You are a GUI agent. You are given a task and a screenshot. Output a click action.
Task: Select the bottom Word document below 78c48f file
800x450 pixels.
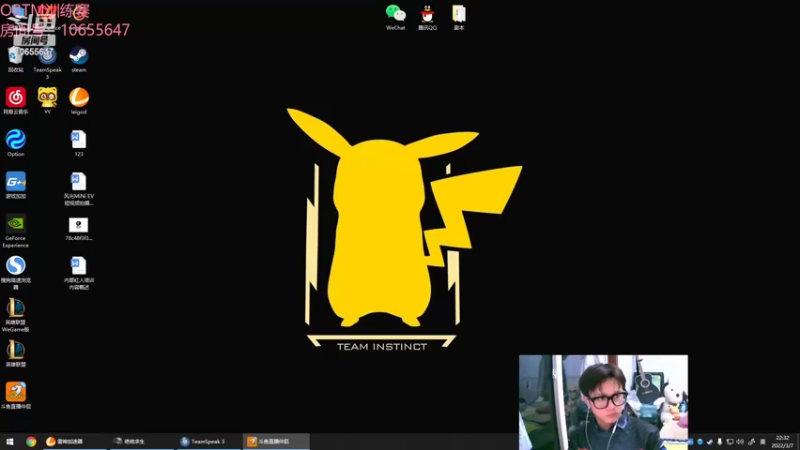tap(79, 273)
